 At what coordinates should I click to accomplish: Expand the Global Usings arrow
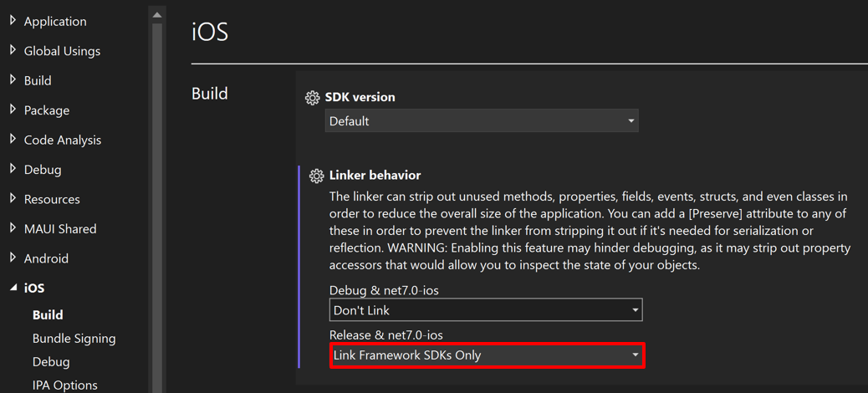(13, 50)
